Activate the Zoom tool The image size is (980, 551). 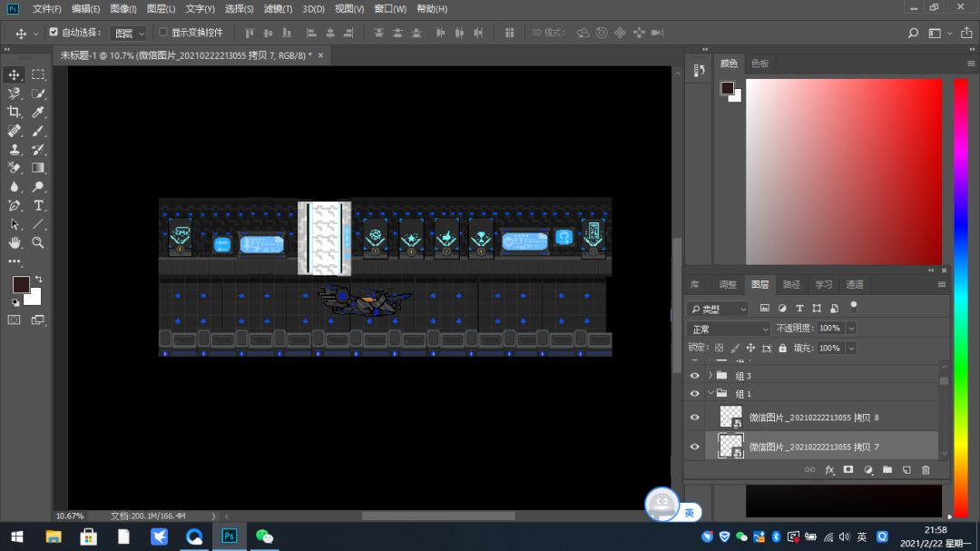click(38, 242)
